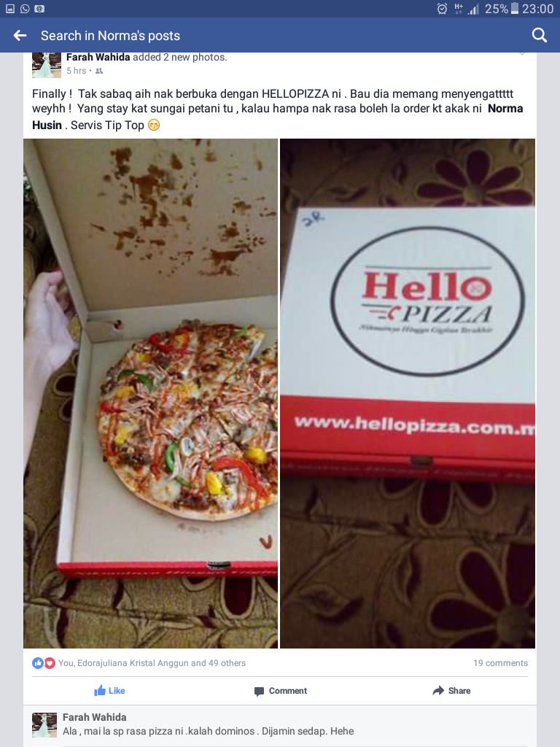Screen dimensions: 560x747
Task: Tap the Comment speech bubble icon
Action: coord(259,692)
